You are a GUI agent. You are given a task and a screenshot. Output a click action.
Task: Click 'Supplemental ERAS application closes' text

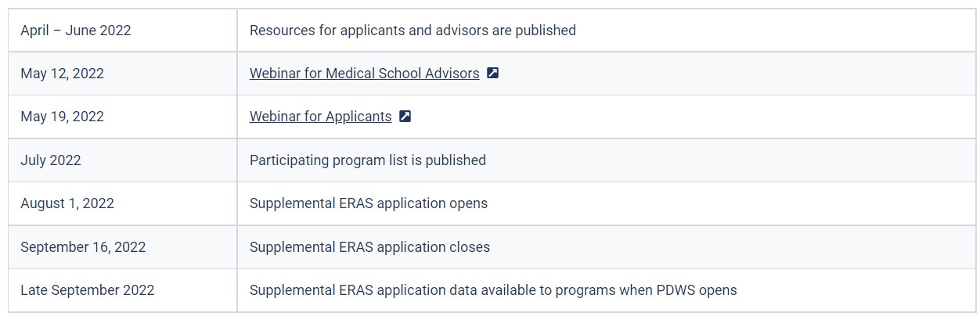click(x=369, y=247)
